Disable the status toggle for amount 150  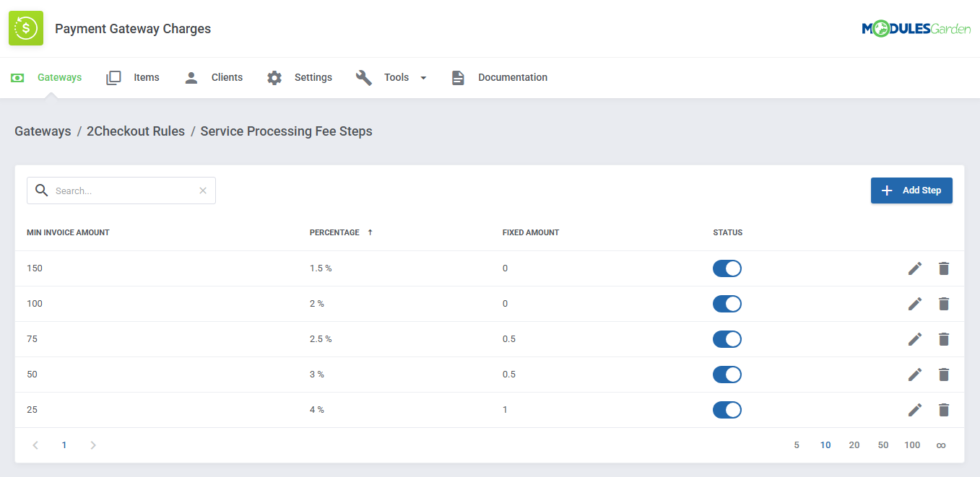[727, 268]
